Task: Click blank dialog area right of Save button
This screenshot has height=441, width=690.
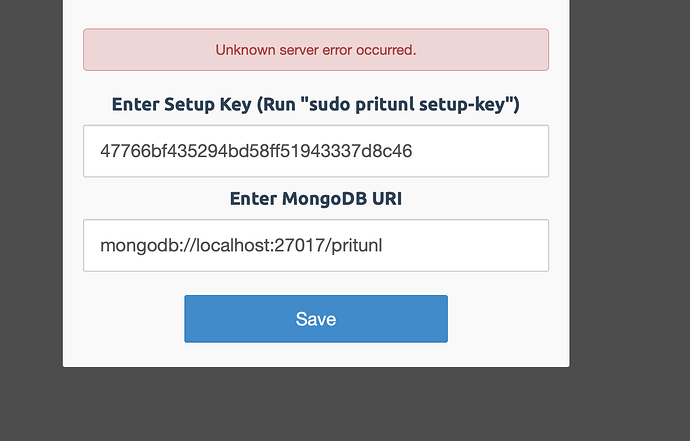Action: click(508, 319)
